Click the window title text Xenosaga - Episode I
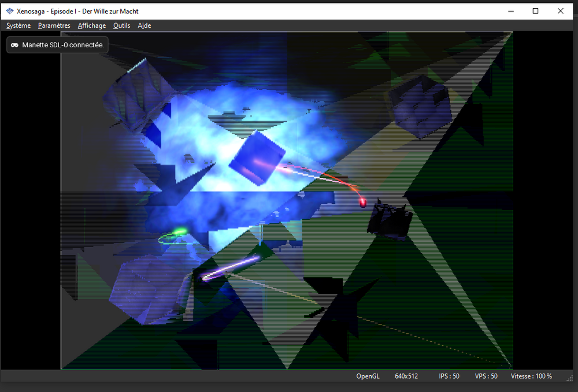The image size is (578, 392). (77, 11)
